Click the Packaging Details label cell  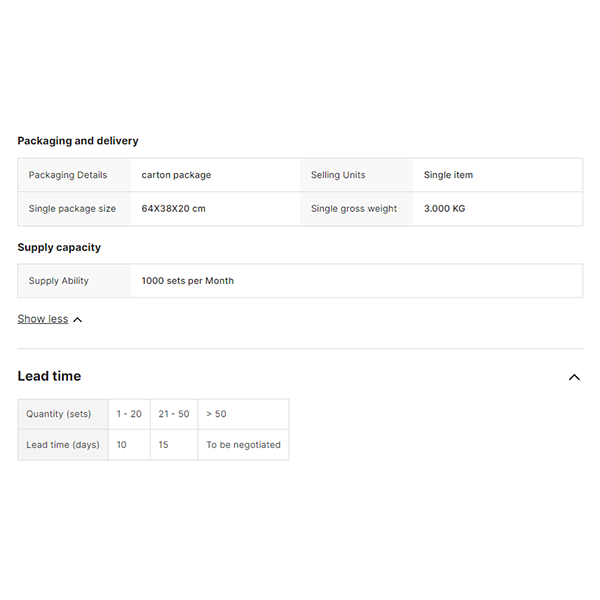pos(68,175)
